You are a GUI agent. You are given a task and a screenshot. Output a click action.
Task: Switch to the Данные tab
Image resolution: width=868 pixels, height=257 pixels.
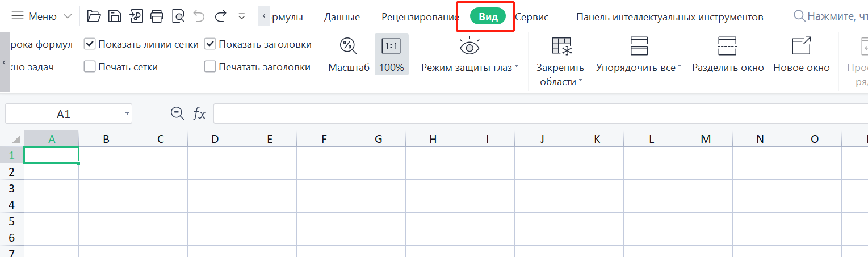coord(342,17)
